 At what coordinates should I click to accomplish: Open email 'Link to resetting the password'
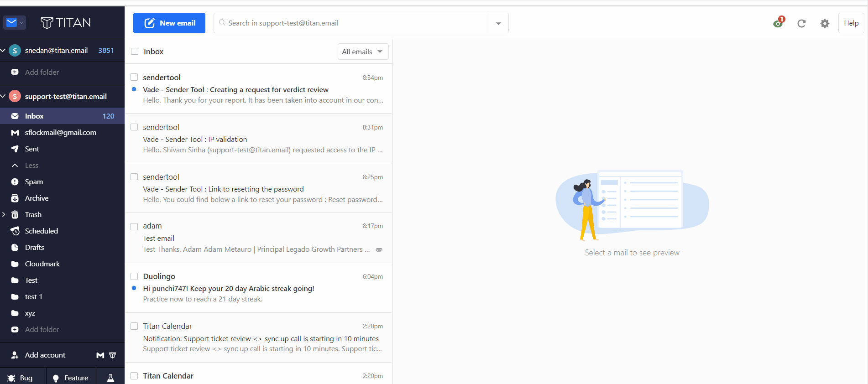coord(258,188)
